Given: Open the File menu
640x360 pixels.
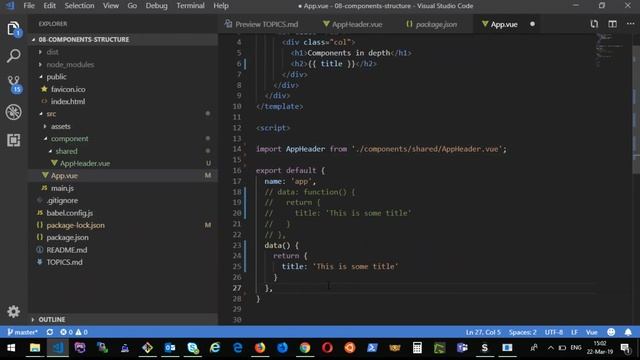Looking at the screenshot, I should click(x=29, y=6).
